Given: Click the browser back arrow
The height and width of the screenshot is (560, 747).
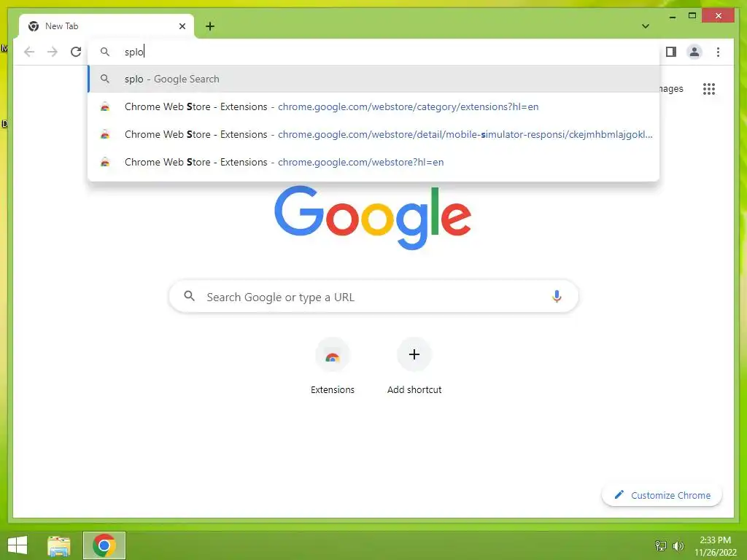Looking at the screenshot, I should point(29,52).
